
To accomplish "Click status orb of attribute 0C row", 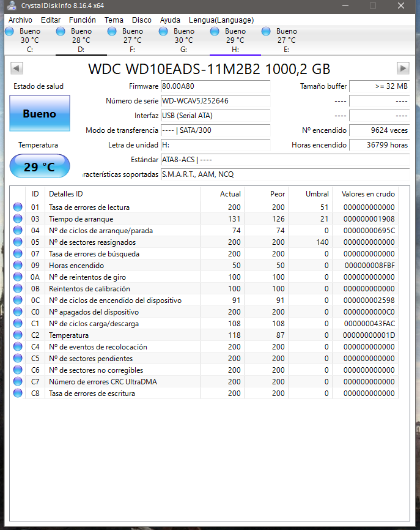I will click(18, 300).
